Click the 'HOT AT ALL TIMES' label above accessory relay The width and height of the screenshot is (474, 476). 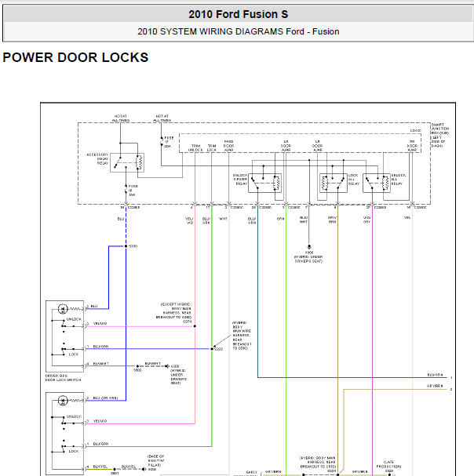(121, 118)
